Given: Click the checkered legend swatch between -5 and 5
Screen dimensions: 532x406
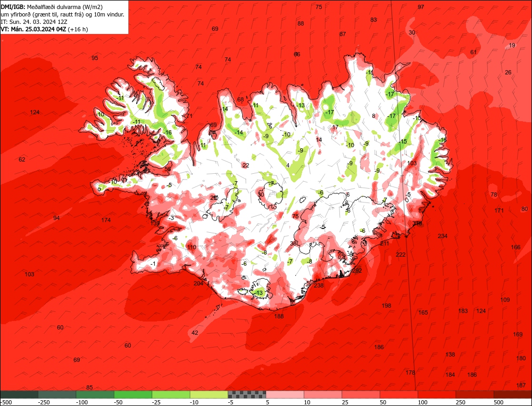Looking at the screenshot, I should pyautogui.click(x=247, y=394).
